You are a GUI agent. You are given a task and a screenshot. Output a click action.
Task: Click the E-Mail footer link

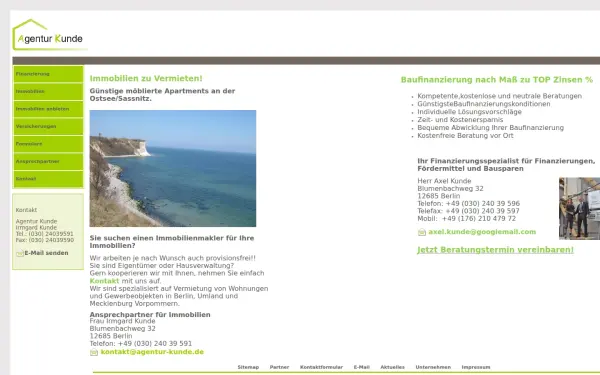[362, 367]
